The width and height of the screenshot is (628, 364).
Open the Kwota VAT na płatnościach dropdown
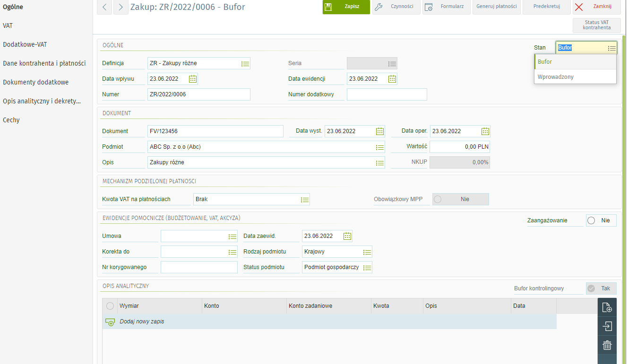click(305, 200)
